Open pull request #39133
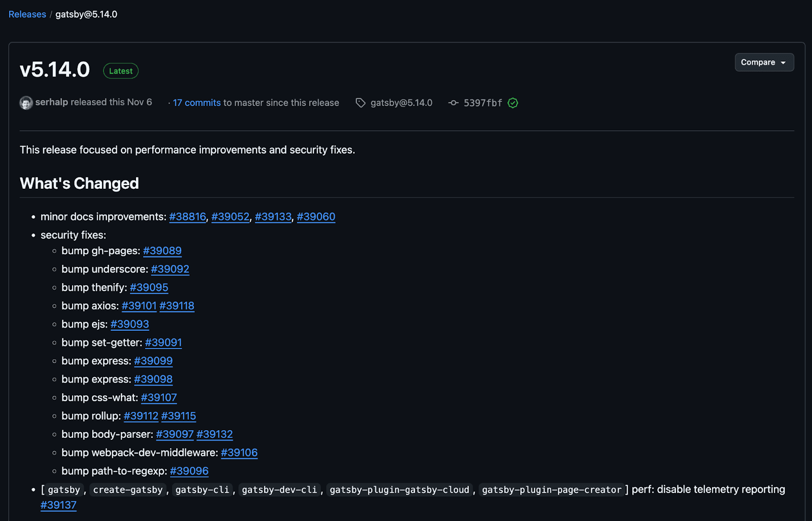 [273, 217]
